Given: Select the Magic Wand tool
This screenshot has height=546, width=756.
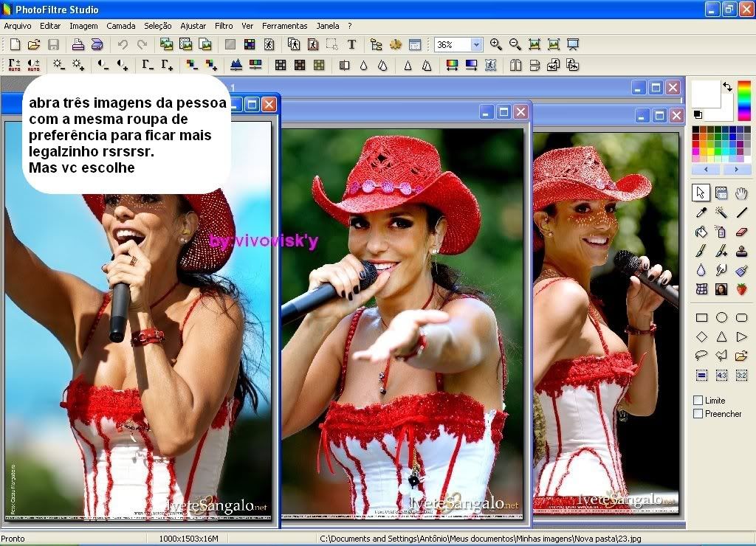Looking at the screenshot, I should pyautogui.click(x=721, y=212).
